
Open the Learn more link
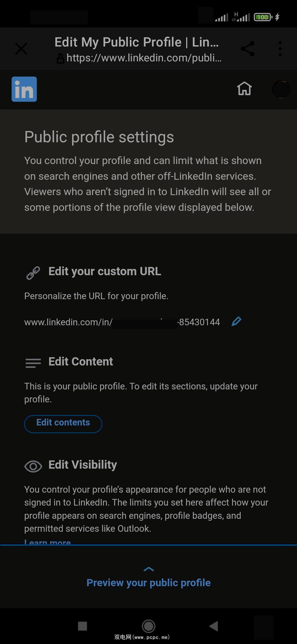click(x=48, y=542)
